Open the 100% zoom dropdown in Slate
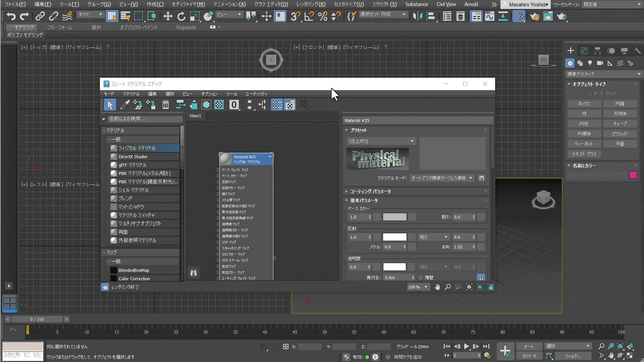644x362 pixels. click(x=418, y=287)
